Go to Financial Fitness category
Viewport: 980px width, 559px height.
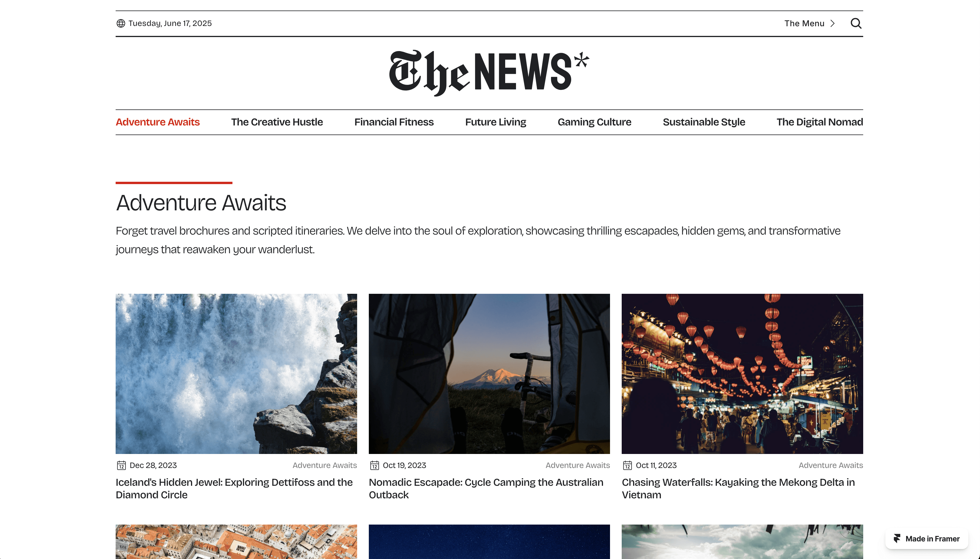pyautogui.click(x=394, y=122)
